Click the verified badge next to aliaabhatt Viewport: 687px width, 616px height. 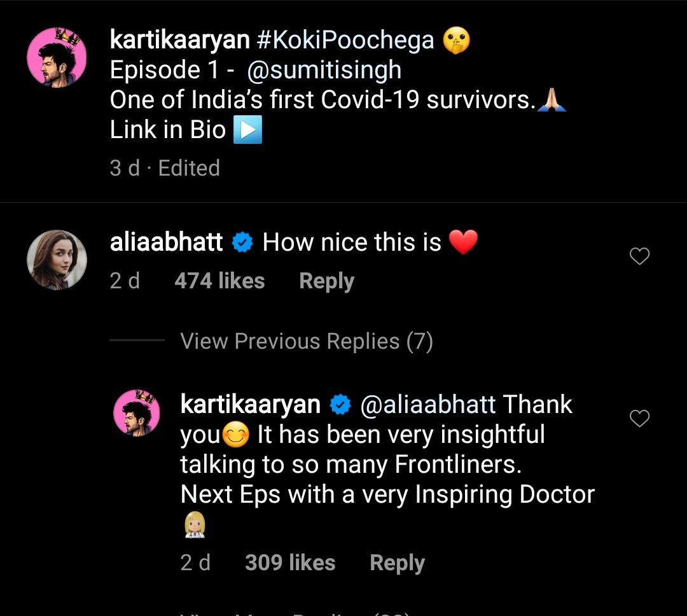coord(242,242)
